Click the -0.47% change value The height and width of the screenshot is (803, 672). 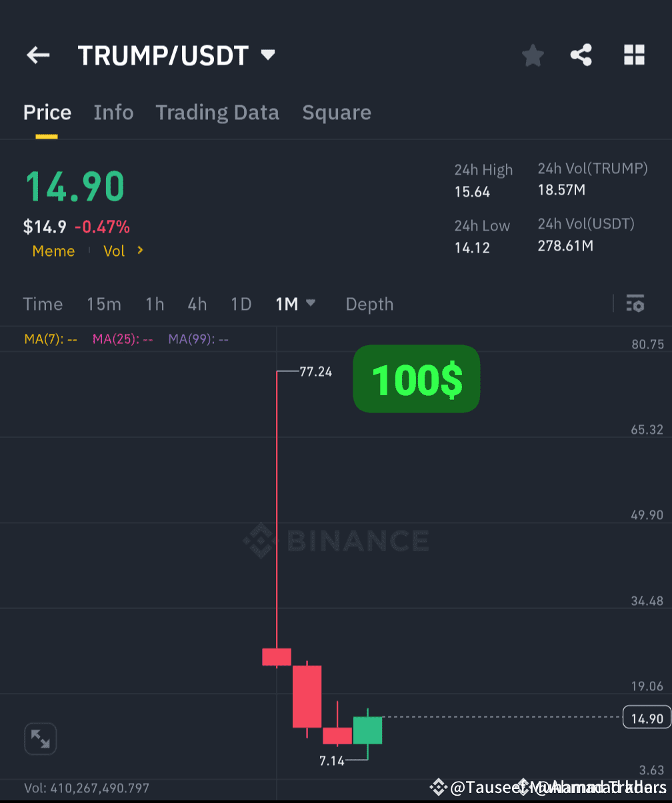click(x=102, y=227)
